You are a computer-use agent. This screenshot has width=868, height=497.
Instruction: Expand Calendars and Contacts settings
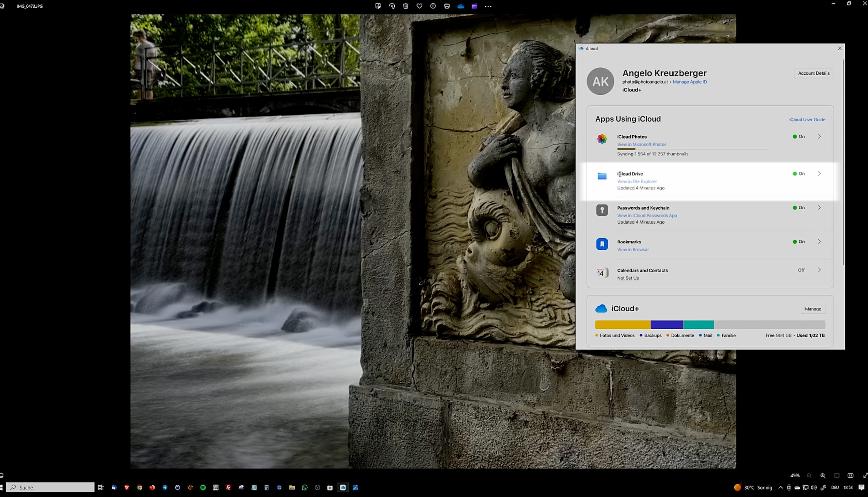tap(819, 270)
